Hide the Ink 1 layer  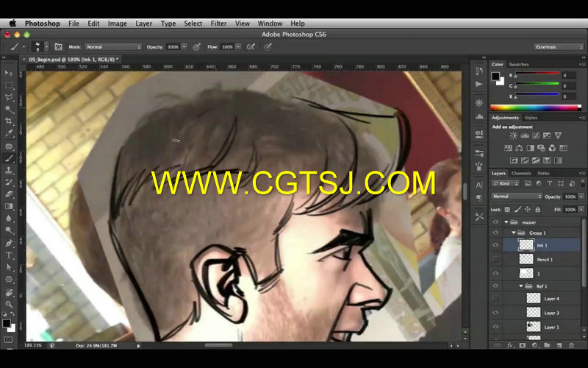[495, 245]
